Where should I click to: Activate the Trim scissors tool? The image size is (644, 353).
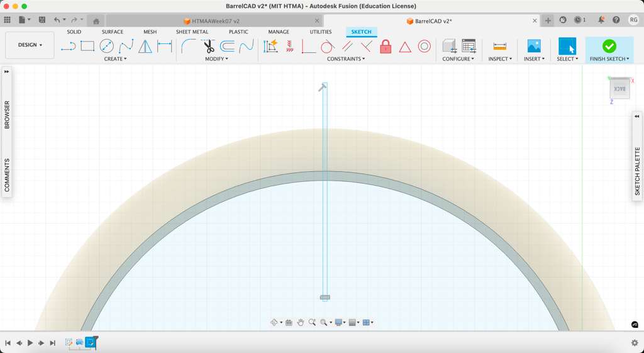208,46
